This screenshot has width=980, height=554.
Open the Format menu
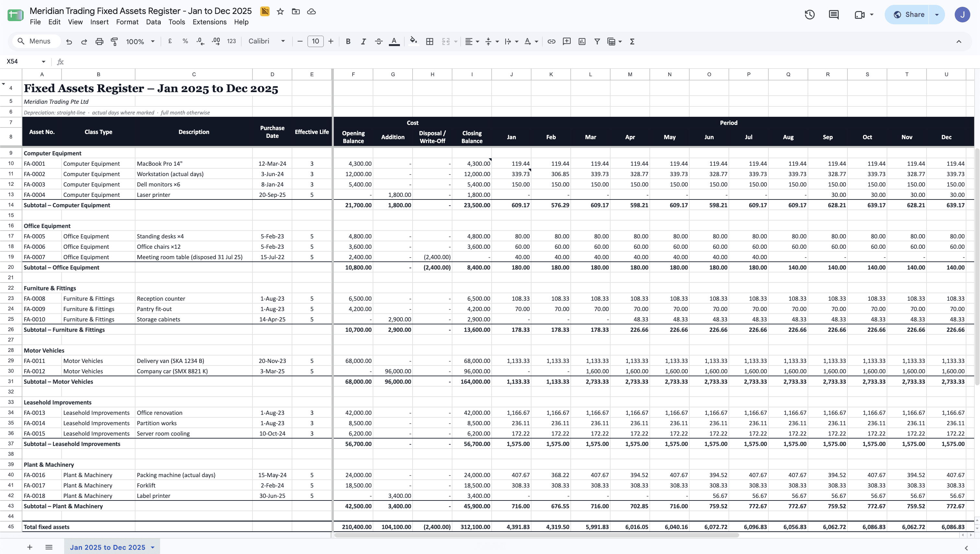click(127, 22)
